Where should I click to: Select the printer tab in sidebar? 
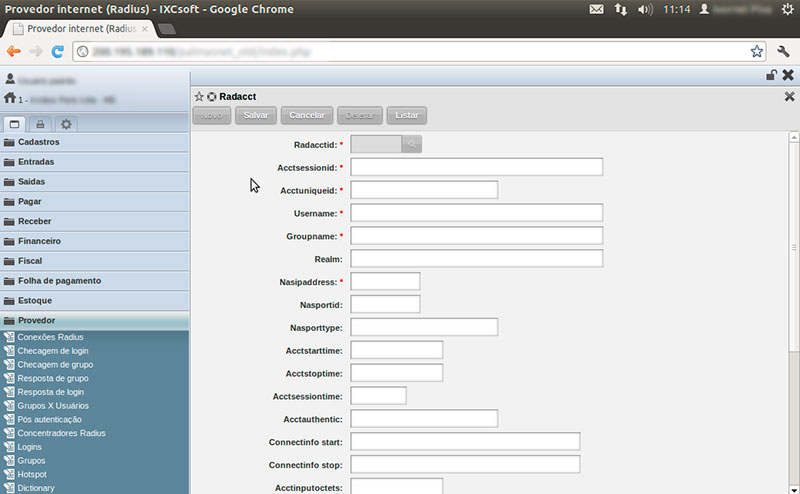40,124
